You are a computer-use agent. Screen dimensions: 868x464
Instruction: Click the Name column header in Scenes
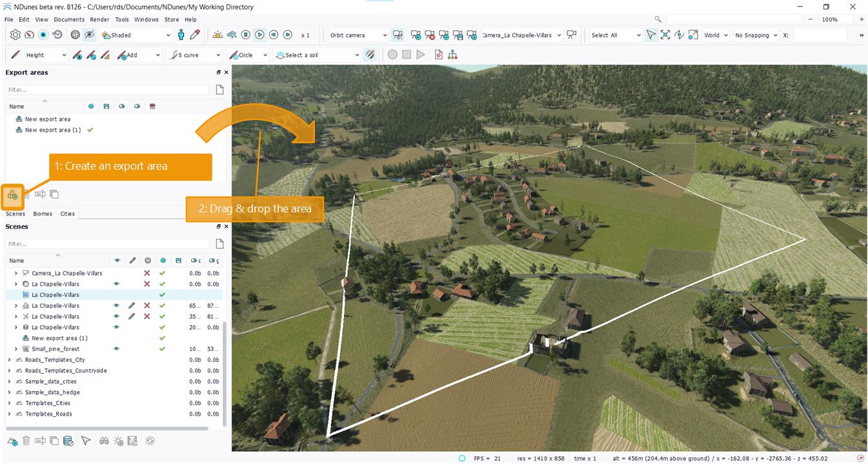(x=17, y=261)
